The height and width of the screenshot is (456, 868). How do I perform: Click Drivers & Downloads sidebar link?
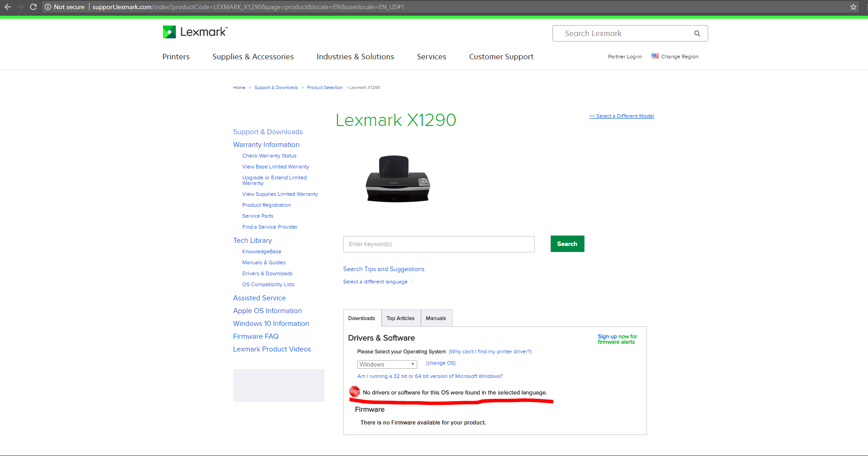tap(267, 273)
